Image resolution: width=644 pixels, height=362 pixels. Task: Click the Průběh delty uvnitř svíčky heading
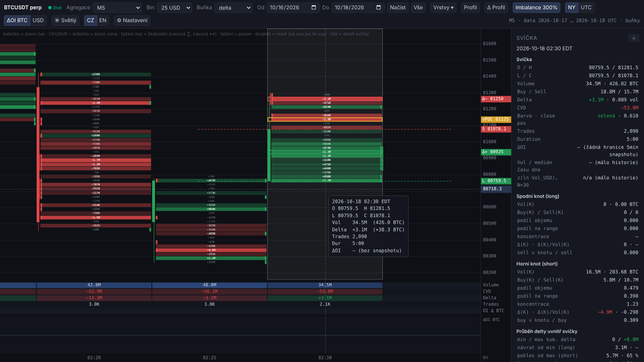547,331
